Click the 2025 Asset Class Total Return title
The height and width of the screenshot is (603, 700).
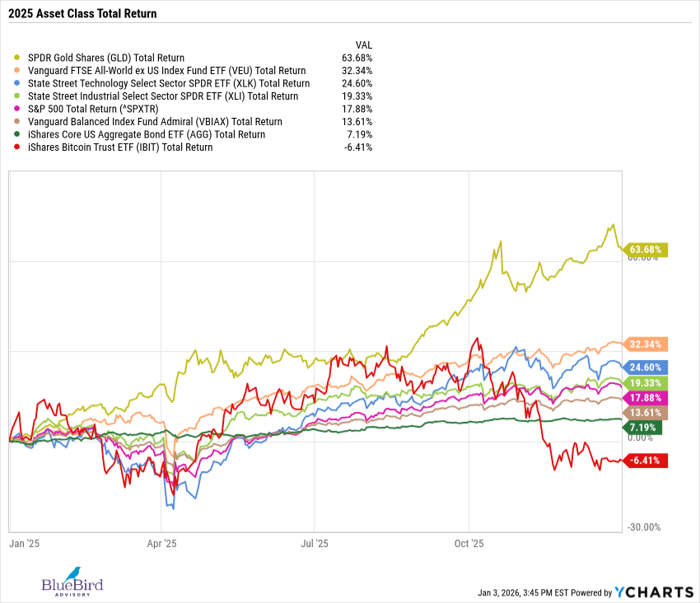click(82, 14)
